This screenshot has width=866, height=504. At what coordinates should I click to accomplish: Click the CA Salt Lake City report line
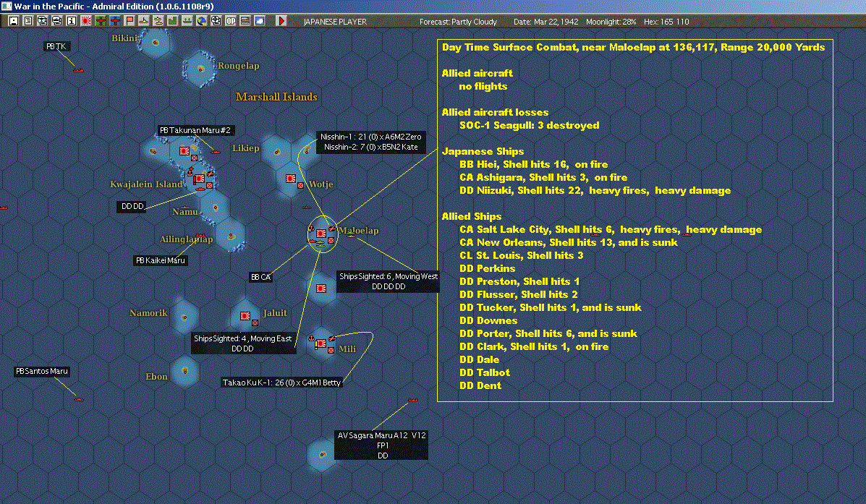point(611,229)
